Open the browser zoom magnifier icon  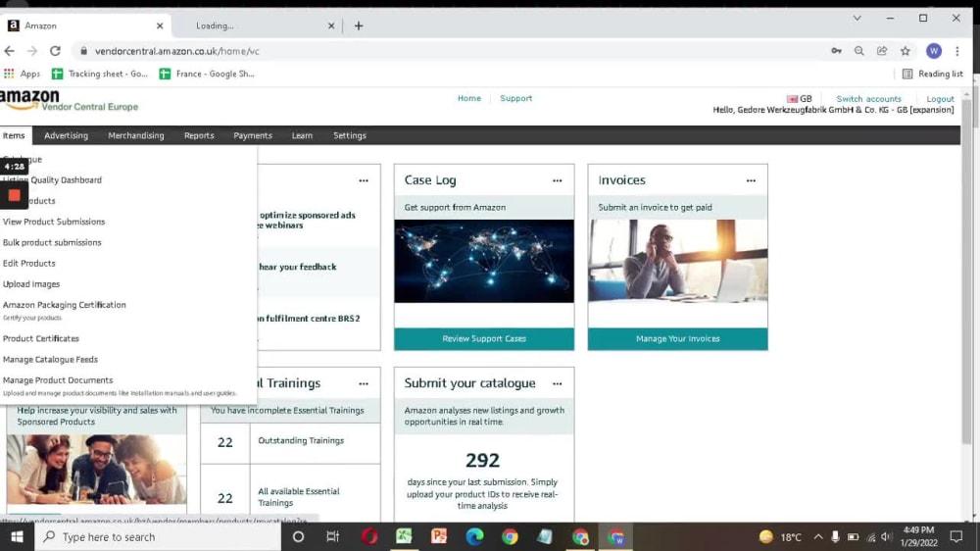(859, 51)
